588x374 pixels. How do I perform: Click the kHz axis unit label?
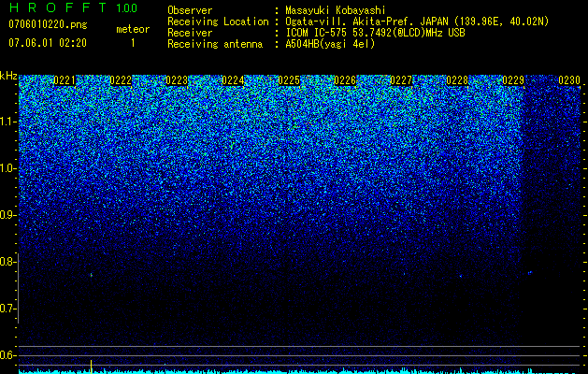tap(8, 76)
